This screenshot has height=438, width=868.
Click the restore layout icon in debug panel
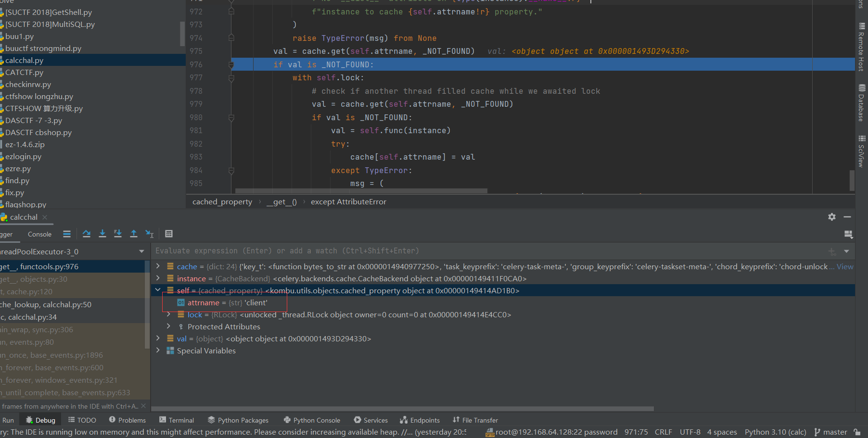click(848, 234)
